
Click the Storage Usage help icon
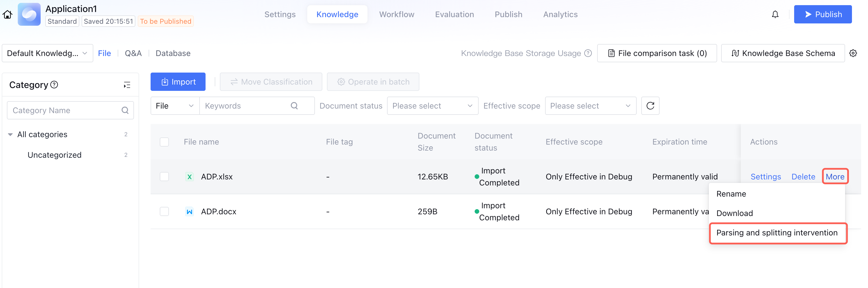[x=588, y=53]
